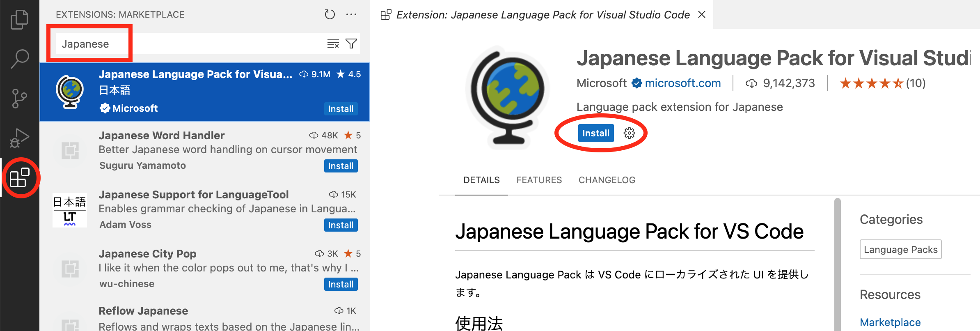Image resolution: width=980 pixels, height=331 pixels.
Task: Clear the extensions search results
Action: tap(333, 44)
